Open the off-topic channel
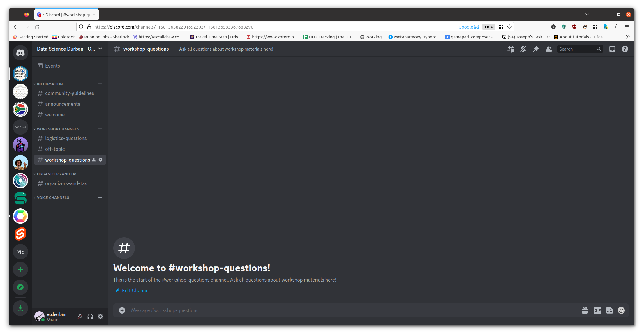Viewport: 644px width, 336px height. click(x=55, y=149)
